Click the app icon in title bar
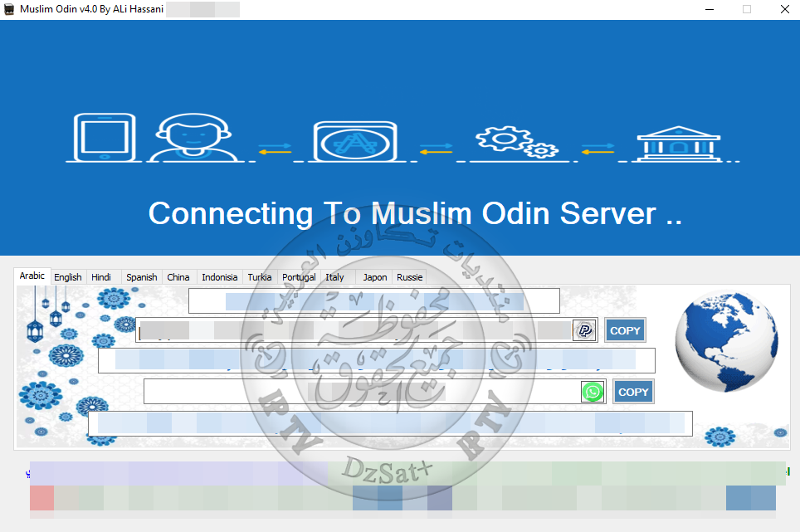 click(9, 9)
